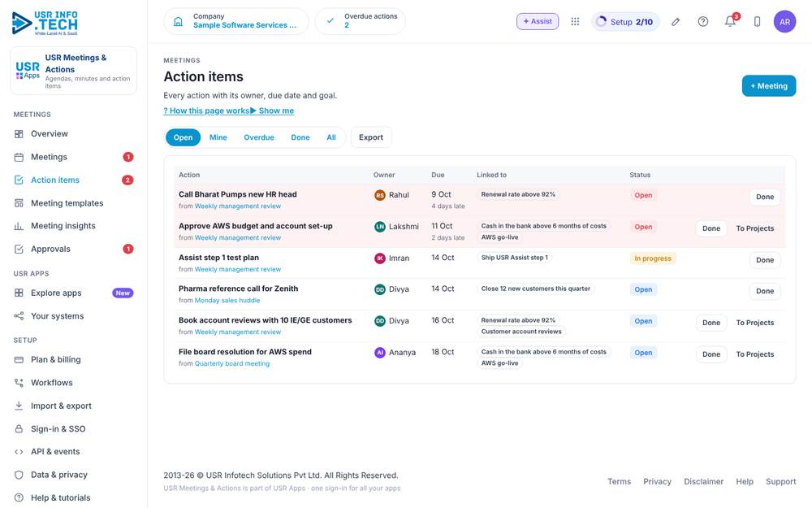This screenshot has width=812, height=508.
Task: Send Book account reviews action To Projects
Action: [x=755, y=323]
